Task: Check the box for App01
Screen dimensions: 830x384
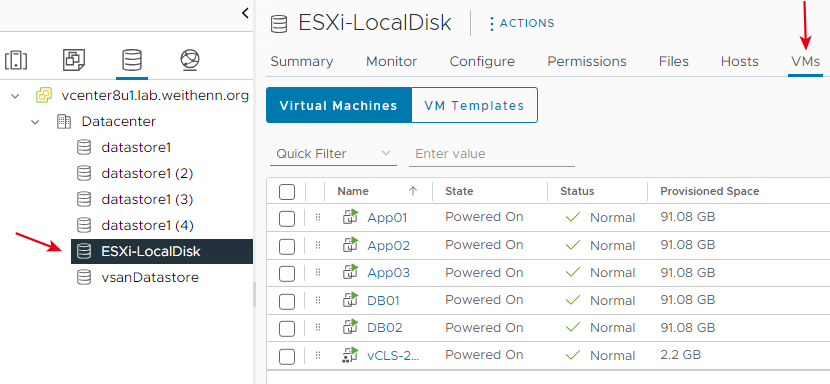Action: click(x=286, y=218)
